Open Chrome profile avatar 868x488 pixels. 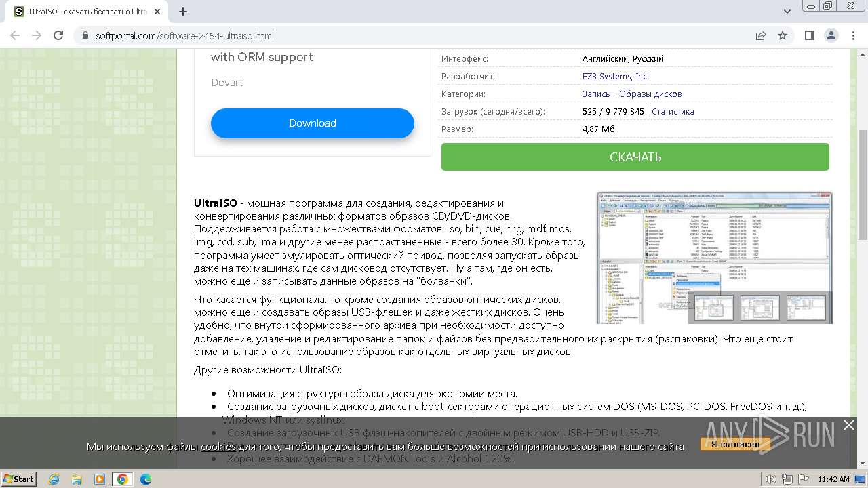(x=831, y=35)
